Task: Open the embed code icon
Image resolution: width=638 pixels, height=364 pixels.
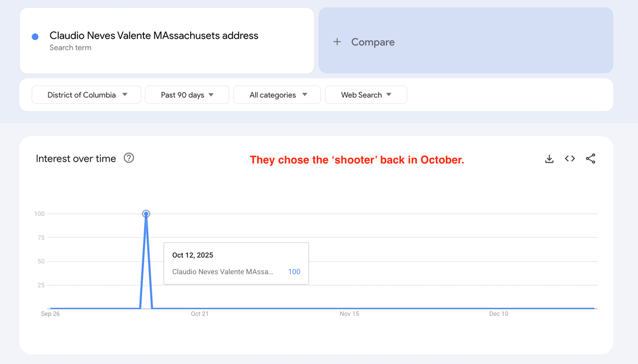Action: click(x=569, y=159)
